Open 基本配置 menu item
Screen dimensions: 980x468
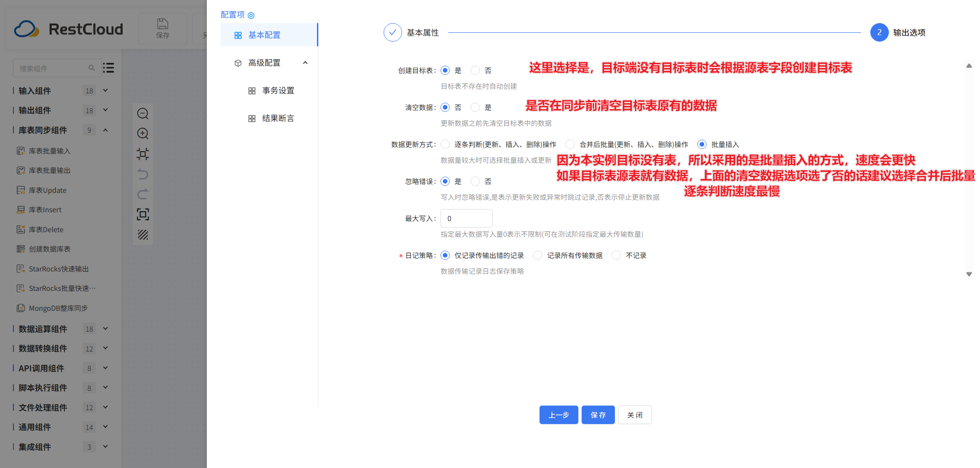coord(269,35)
